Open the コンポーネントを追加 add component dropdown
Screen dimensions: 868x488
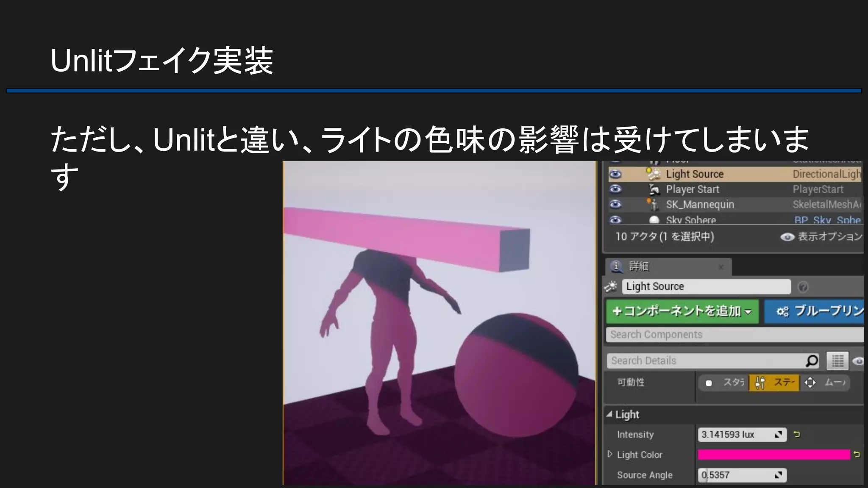(x=682, y=311)
